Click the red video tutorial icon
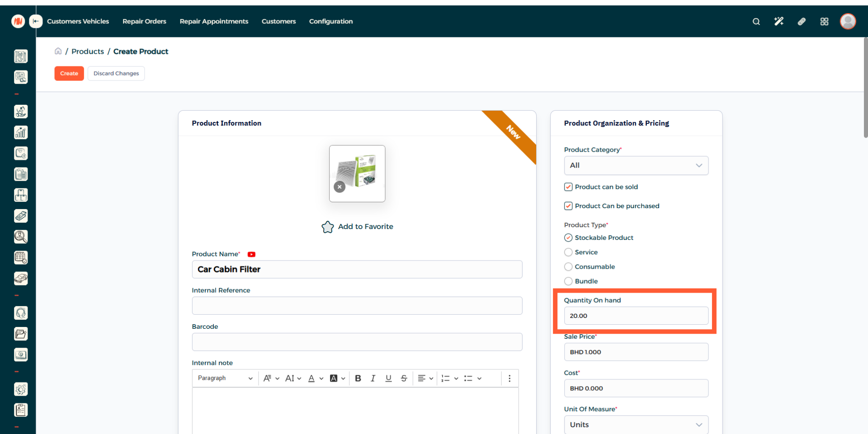Viewport: 868px width, 434px height. (x=251, y=254)
